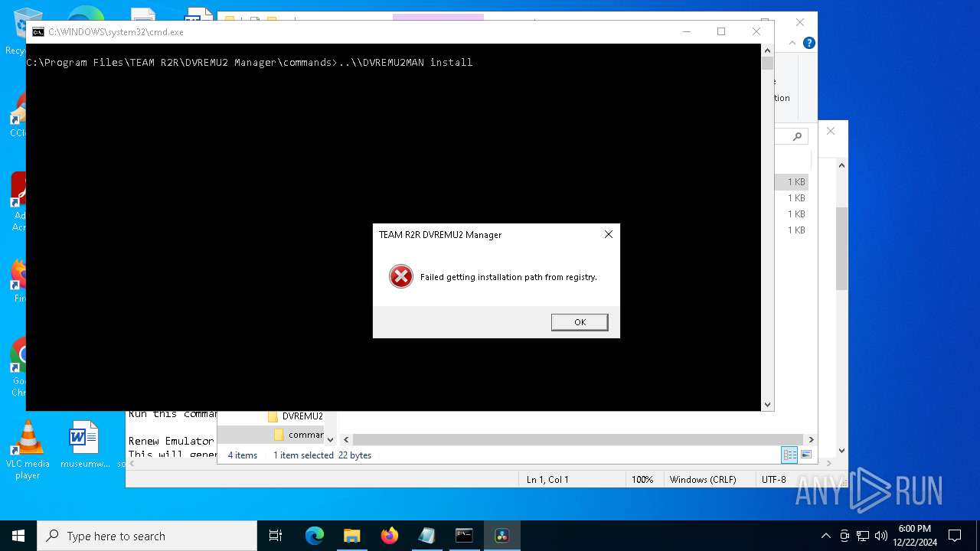The height and width of the screenshot is (551, 980).
Task: Close the TEAM R2R DVREMU2 Manager dialog
Action: [x=609, y=234]
